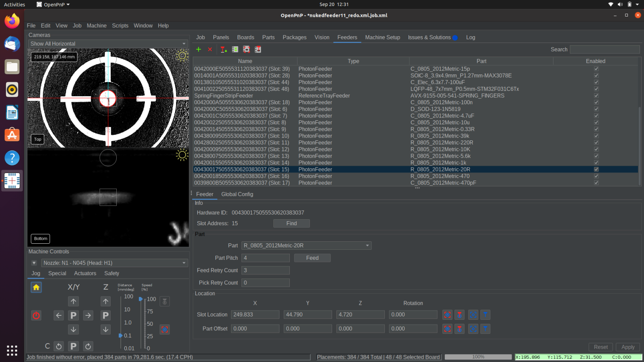Click the feed-feeder green arrows icon in toolbar
Image resolution: width=644 pixels, height=362 pixels.
coord(235,49)
